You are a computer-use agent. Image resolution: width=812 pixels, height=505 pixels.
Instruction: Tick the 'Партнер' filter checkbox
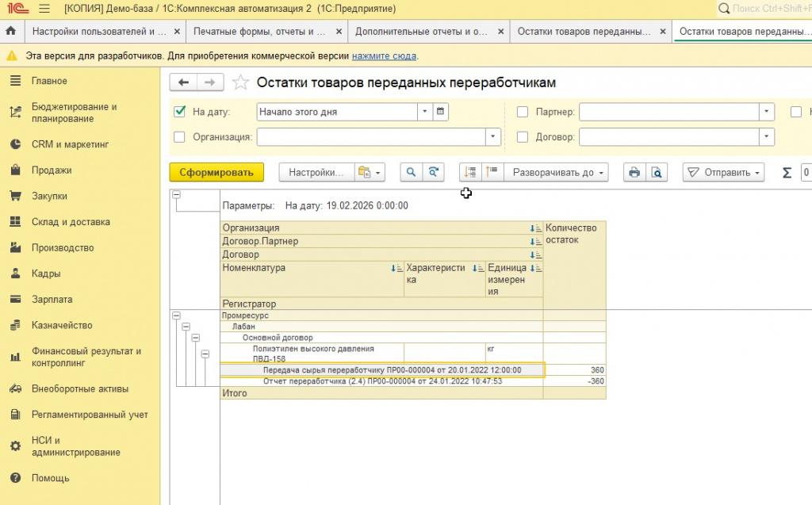click(523, 112)
